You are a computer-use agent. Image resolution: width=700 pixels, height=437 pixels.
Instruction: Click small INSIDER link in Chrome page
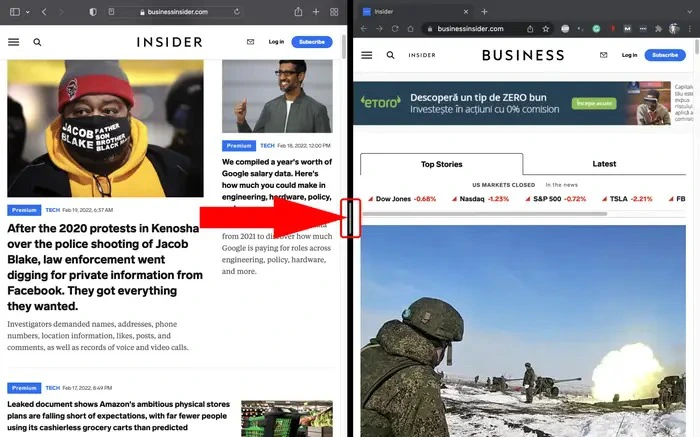(422, 55)
